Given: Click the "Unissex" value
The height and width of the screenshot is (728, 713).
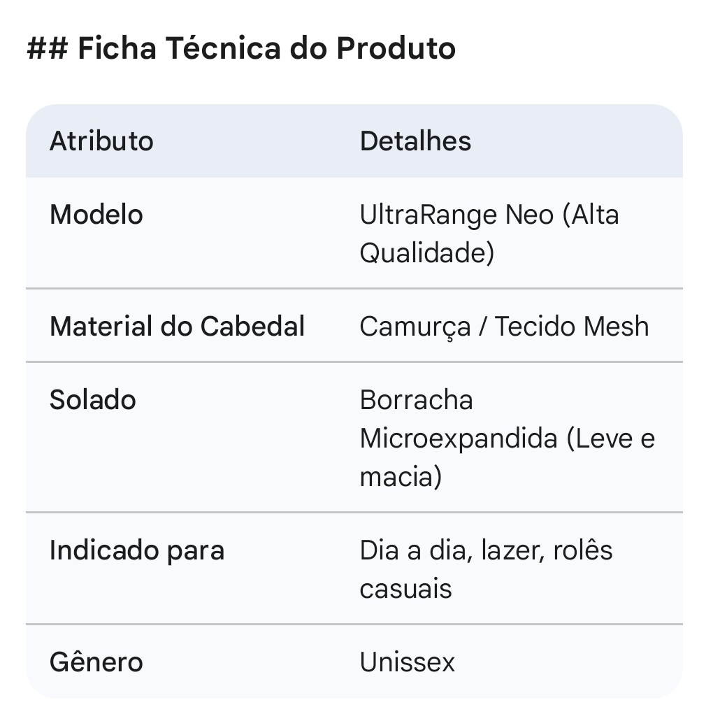Looking at the screenshot, I should click(408, 662).
